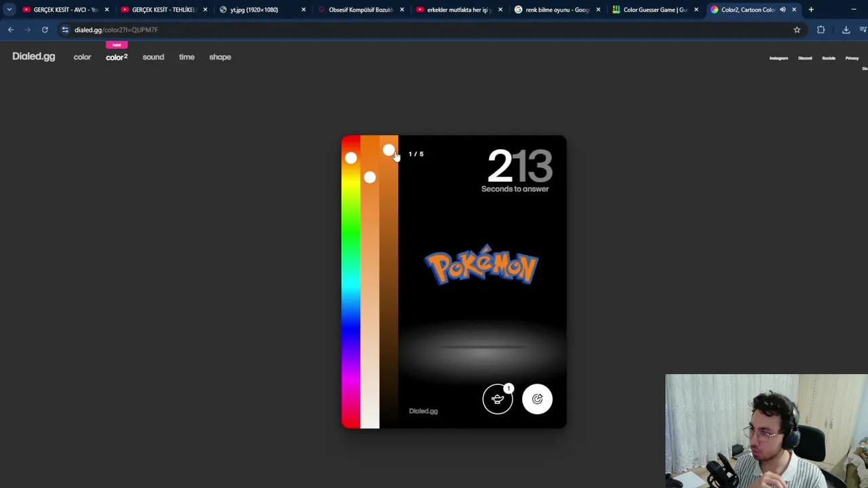The image size is (868, 488).
Task: Bookmark this page with the star icon
Action: [797, 30]
